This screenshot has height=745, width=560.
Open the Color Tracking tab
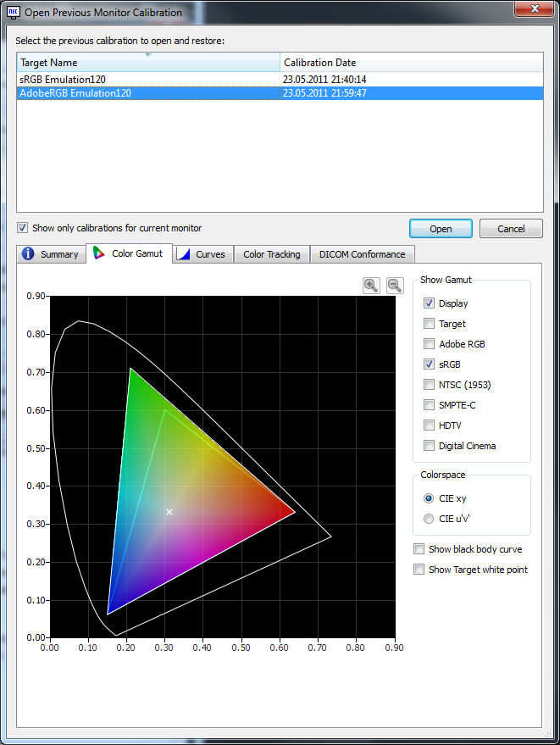click(x=271, y=254)
